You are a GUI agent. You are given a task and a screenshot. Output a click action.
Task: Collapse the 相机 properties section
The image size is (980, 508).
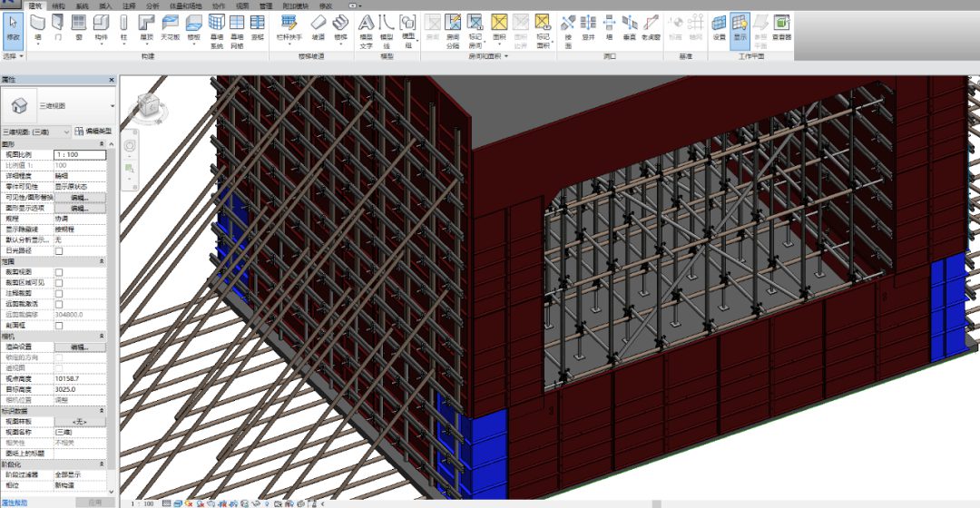point(102,337)
